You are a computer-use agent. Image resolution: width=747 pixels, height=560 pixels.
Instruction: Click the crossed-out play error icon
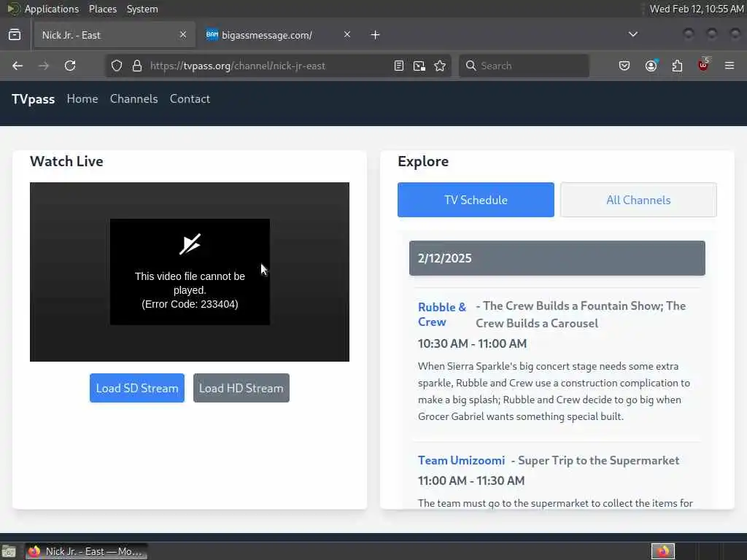[x=190, y=244]
